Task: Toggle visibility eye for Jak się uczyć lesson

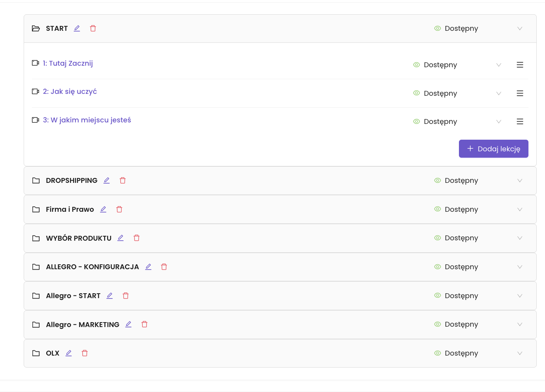Action: tap(416, 93)
